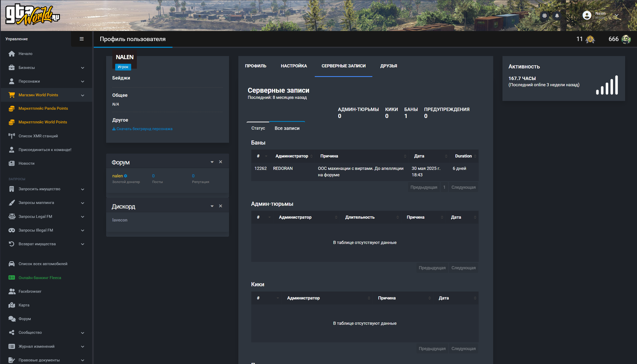Image resolution: width=637 pixels, height=364 pixels.
Task: Collapse the Дискорд widget with its caret
Action: [212, 206]
